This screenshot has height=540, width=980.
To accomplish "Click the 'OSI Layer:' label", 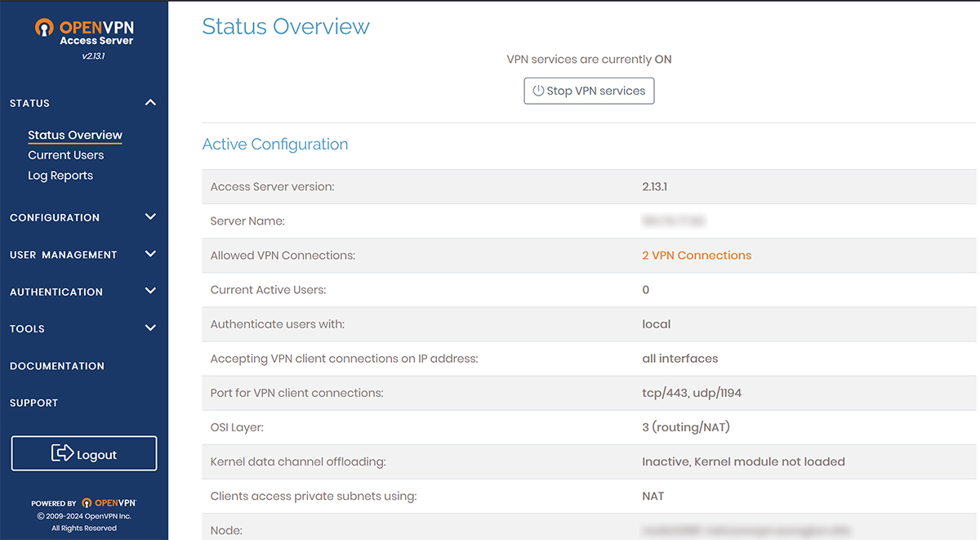I will tap(238, 427).
